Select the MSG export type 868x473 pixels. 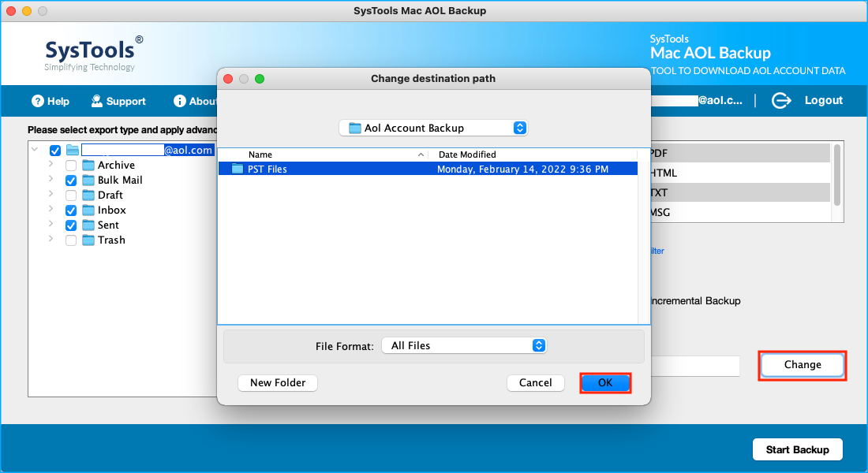(x=740, y=212)
